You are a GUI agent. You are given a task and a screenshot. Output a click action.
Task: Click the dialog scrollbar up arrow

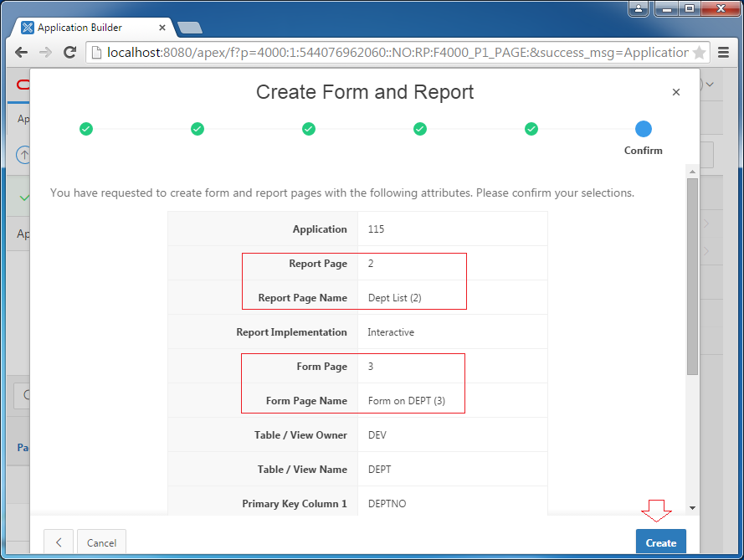692,172
